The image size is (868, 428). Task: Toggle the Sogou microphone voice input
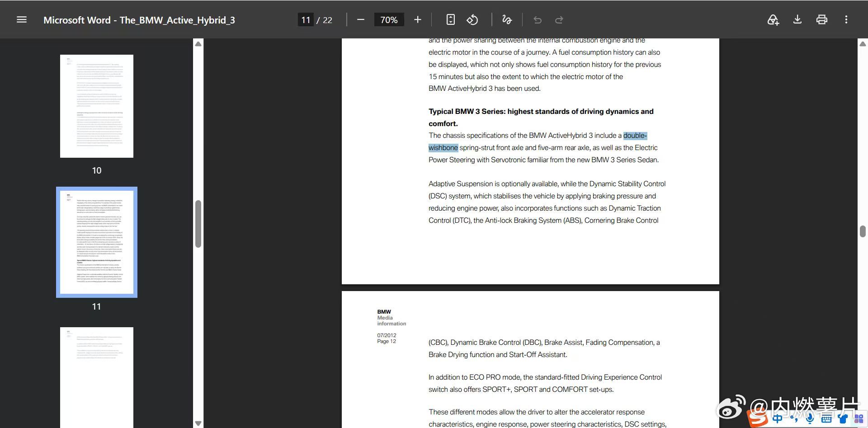(810, 419)
